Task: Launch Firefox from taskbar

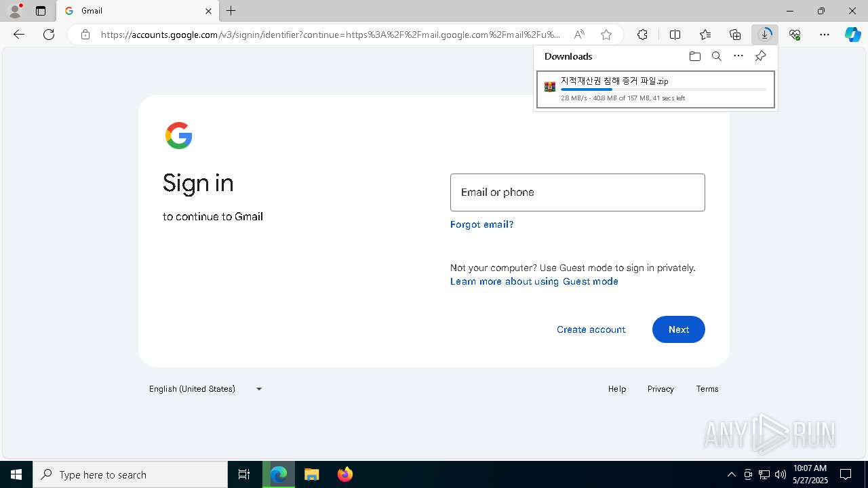Action: point(345,474)
